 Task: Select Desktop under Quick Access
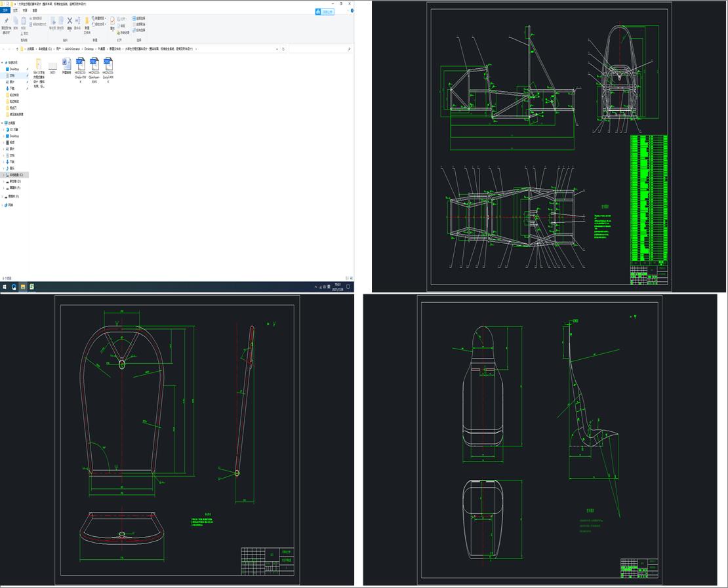pyautogui.click(x=14, y=69)
